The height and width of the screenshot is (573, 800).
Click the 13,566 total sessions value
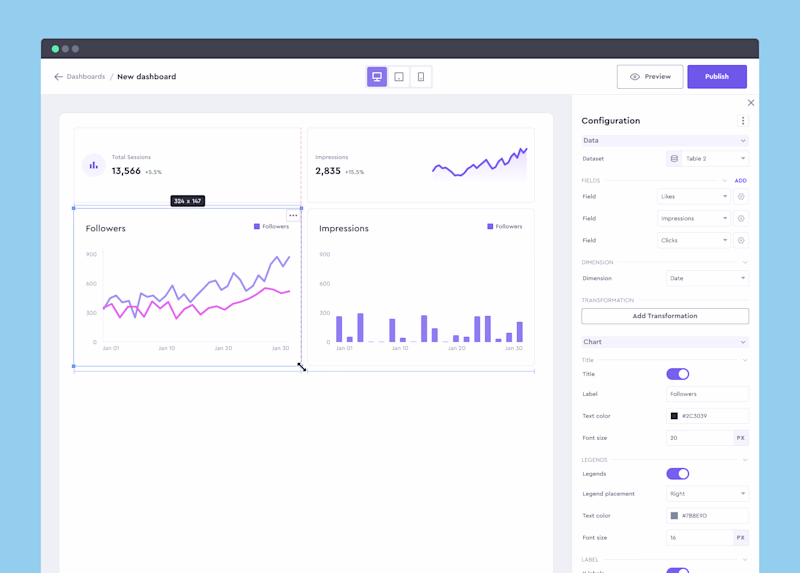[126, 171]
